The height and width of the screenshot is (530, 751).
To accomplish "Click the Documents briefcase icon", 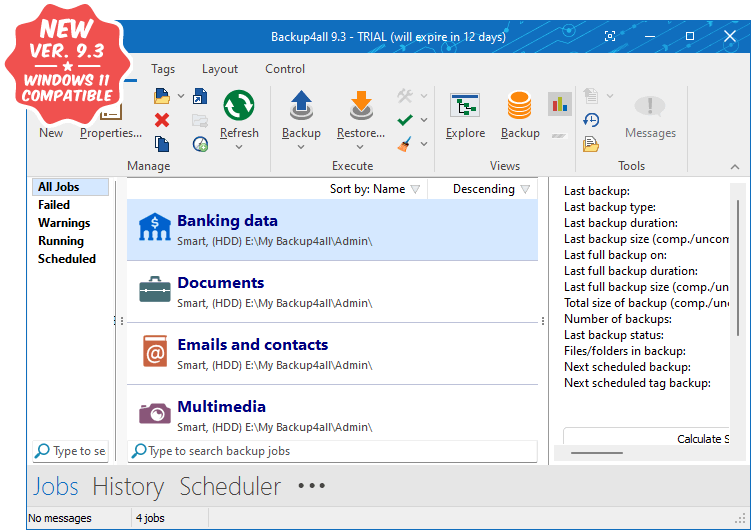I will coord(155,289).
